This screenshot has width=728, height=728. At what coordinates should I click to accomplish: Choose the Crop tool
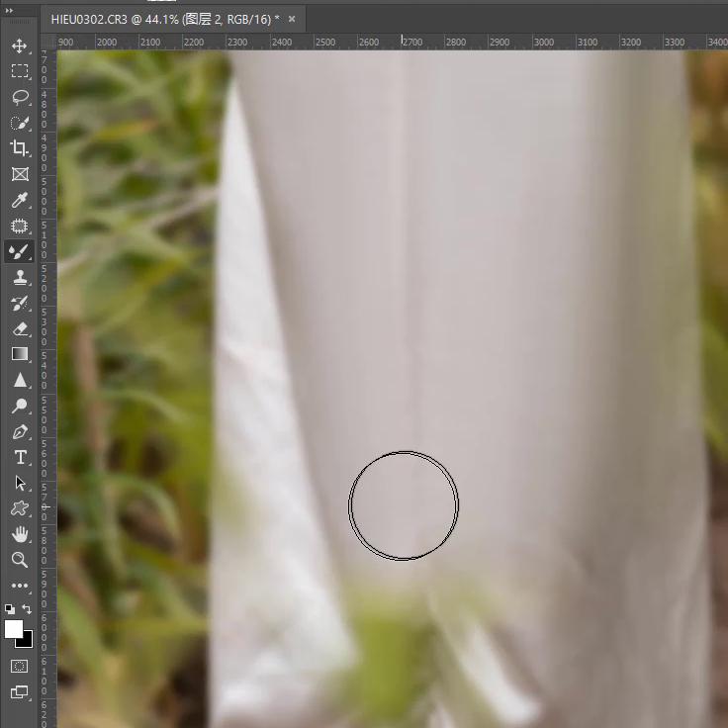coord(20,148)
